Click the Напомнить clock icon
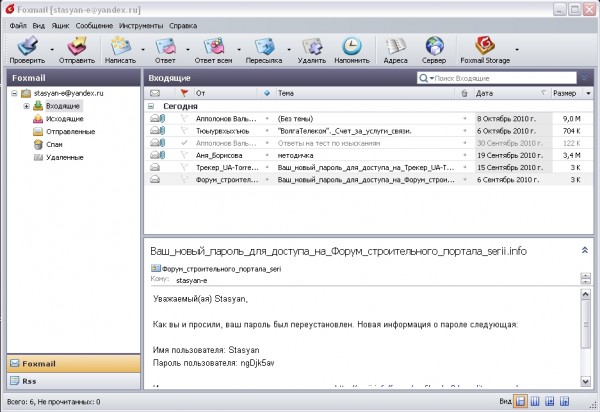600x412 pixels. (352, 47)
